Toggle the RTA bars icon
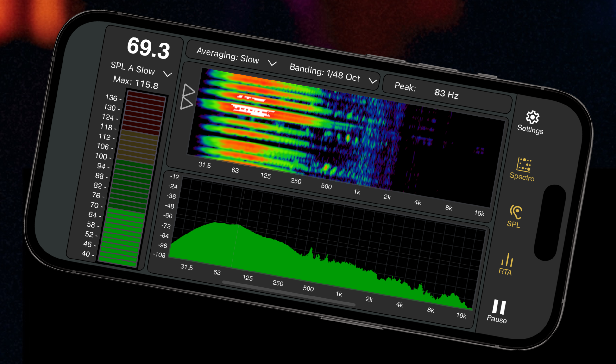The height and width of the screenshot is (364, 616). pos(507,260)
